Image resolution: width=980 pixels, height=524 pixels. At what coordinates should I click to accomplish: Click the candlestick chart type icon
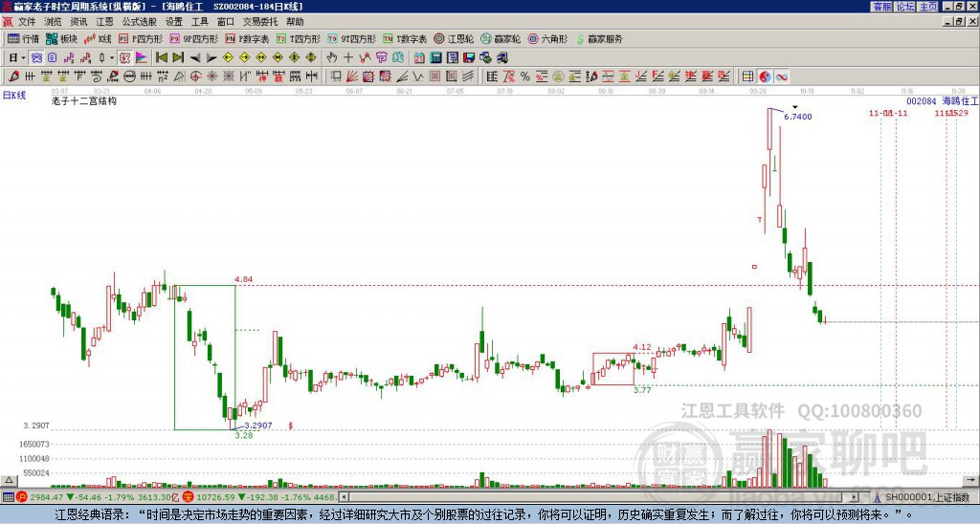pyautogui.click(x=101, y=58)
